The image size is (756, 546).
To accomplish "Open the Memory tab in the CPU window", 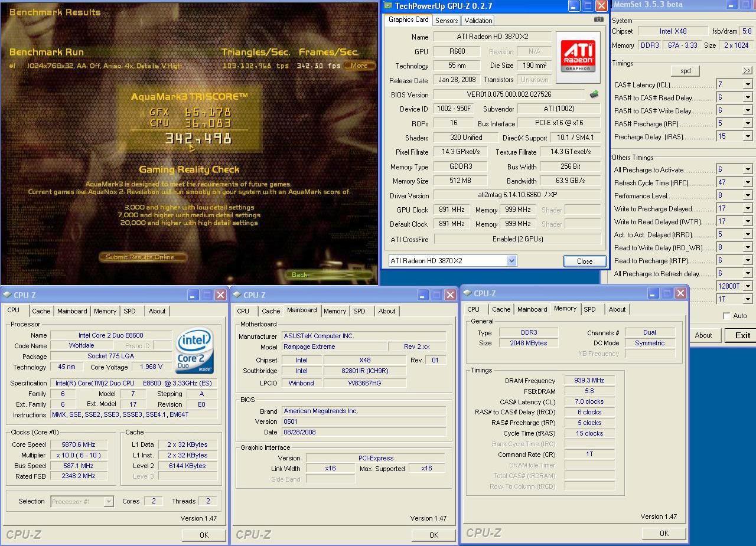I will [105, 311].
